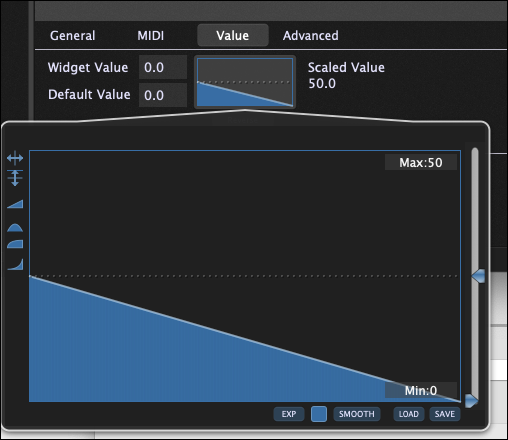Toggle the EXP curve mode
This screenshot has width=508, height=440.
pyautogui.click(x=289, y=414)
